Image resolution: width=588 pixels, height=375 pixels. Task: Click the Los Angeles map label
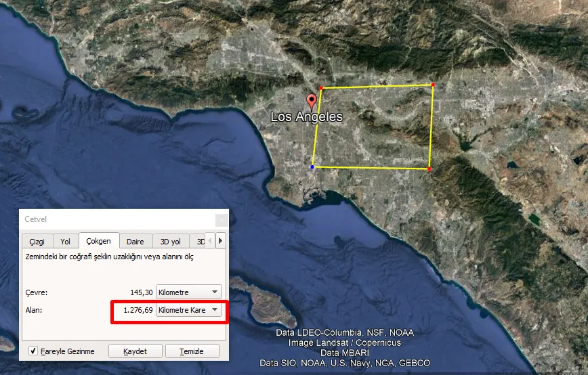[306, 116]
